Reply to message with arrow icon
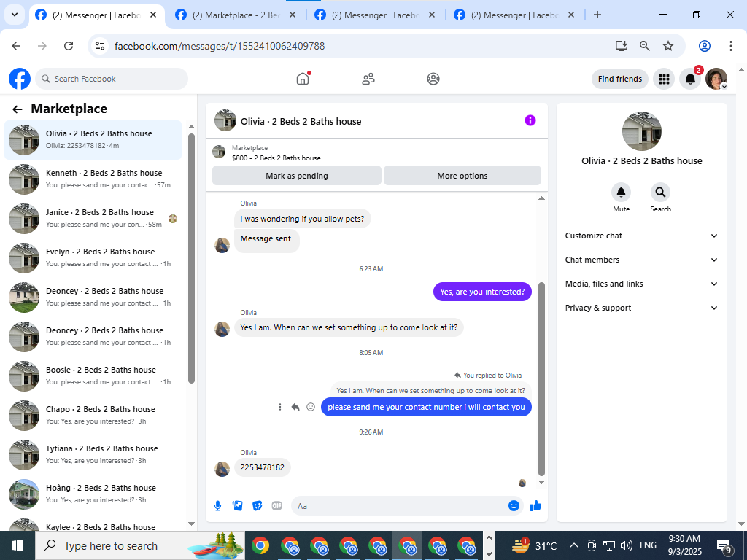 295,407
